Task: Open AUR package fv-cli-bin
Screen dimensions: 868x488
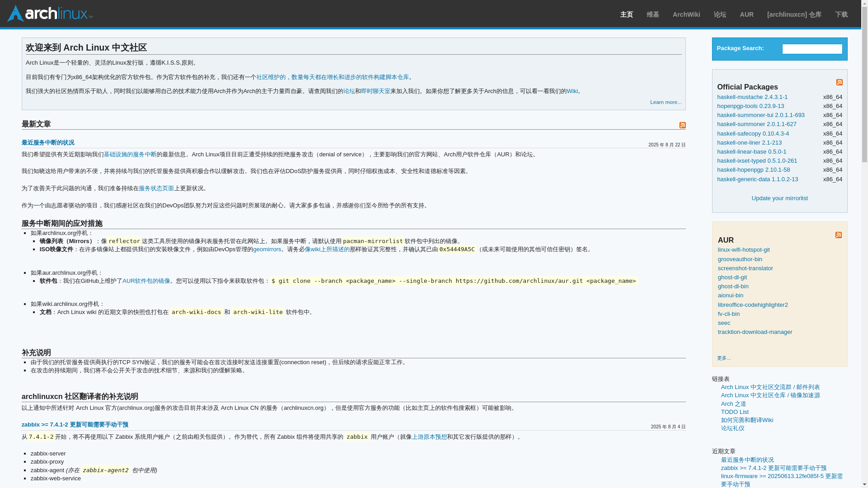Action: (728, 314)
